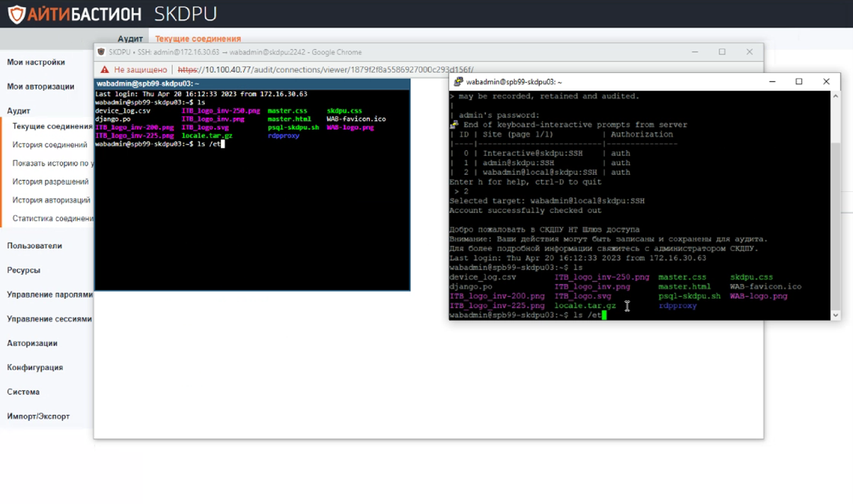Minimize the Chrome viewer window

click(695, 52)
